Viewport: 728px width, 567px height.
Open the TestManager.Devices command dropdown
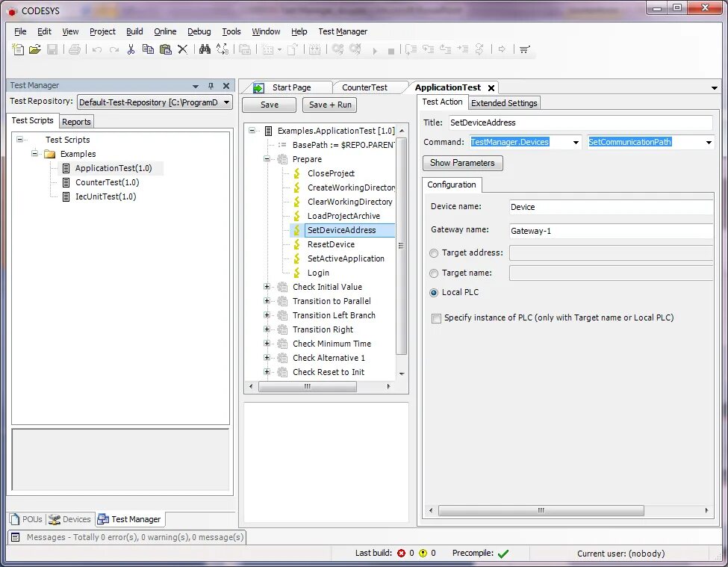[576, 143]
